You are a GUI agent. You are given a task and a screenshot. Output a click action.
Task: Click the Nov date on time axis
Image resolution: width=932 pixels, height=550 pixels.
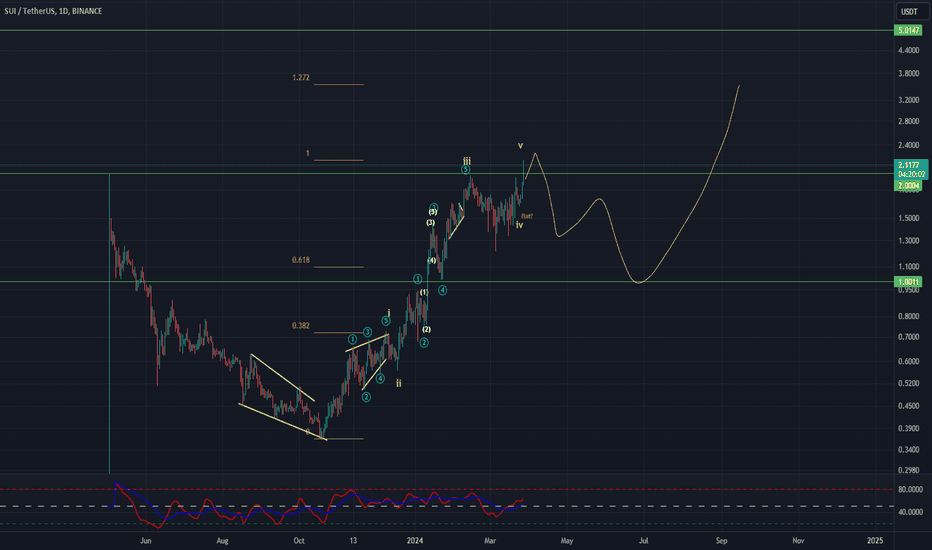pyautogui.click(x=798, y=540)
